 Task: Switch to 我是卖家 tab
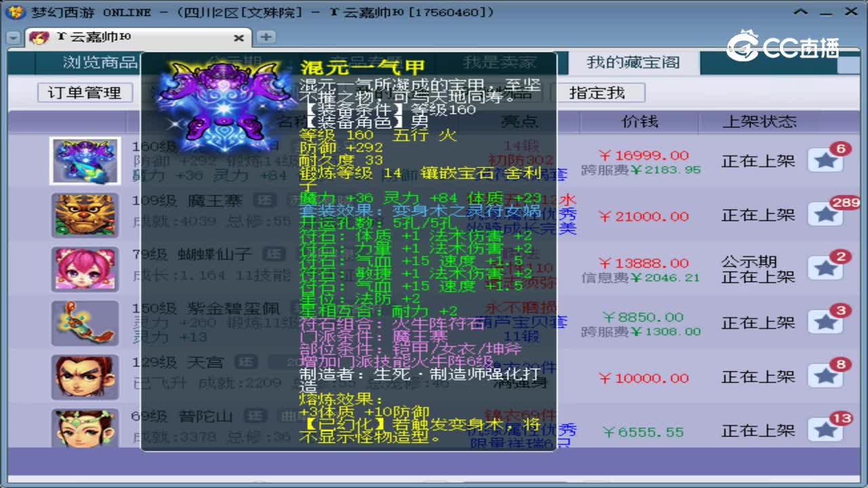(500, 62)
